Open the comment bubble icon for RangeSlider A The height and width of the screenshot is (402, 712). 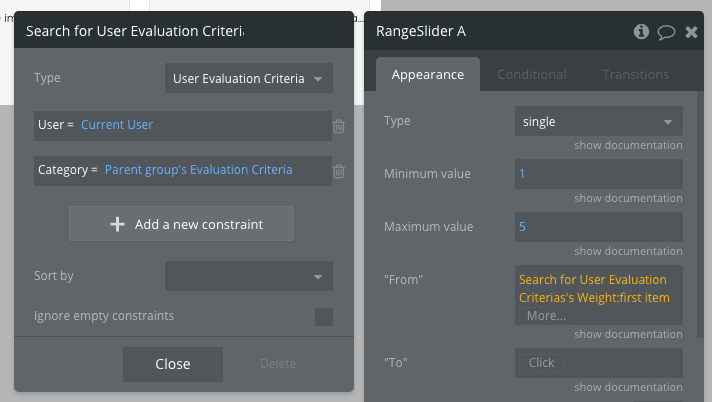(667, 31)
